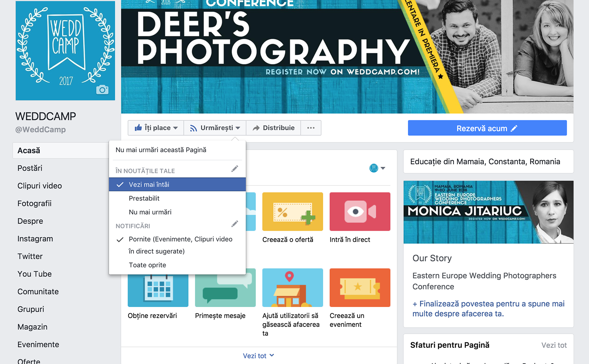This screenshot has width=589, height=364.
Task: Open the You Tube tab
Action: click(x=35, y=274)
